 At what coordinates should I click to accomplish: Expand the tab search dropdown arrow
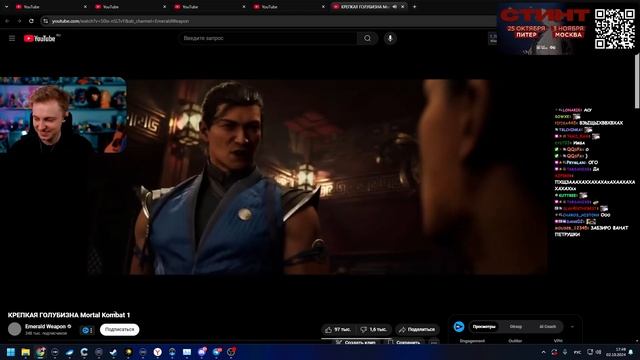(x=6, y=7)
